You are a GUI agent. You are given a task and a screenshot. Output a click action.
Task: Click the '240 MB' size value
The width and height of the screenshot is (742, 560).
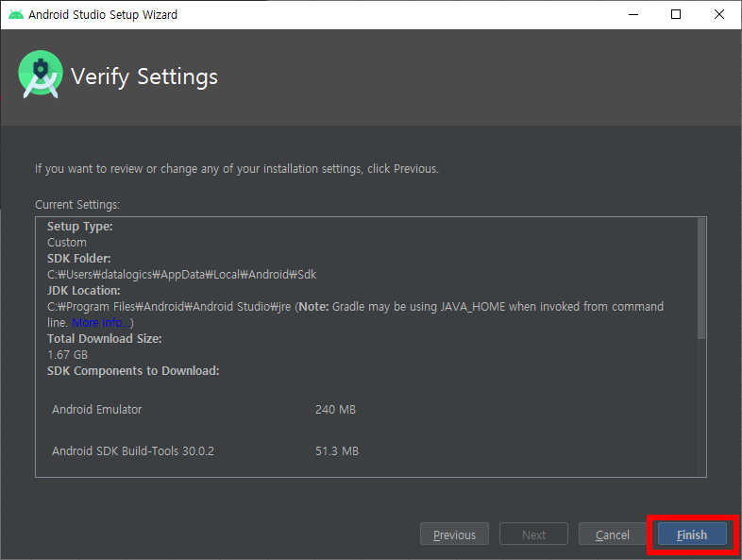tap(335, 410)
